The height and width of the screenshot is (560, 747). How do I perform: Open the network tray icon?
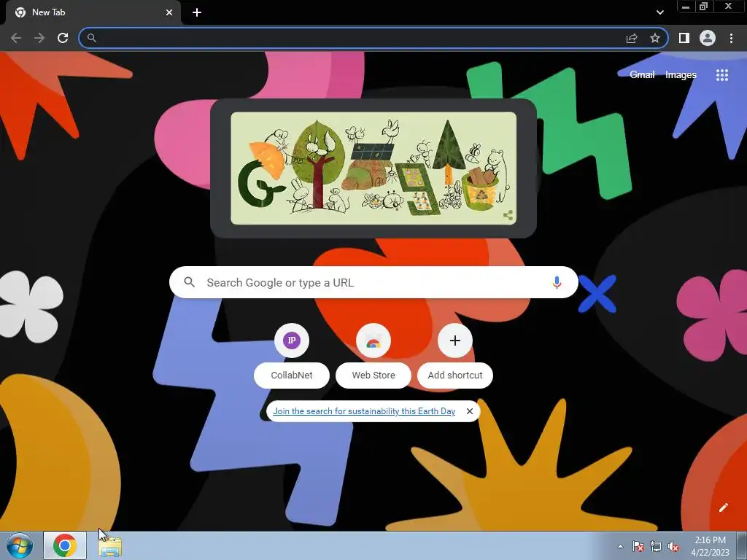click(656, 546)
